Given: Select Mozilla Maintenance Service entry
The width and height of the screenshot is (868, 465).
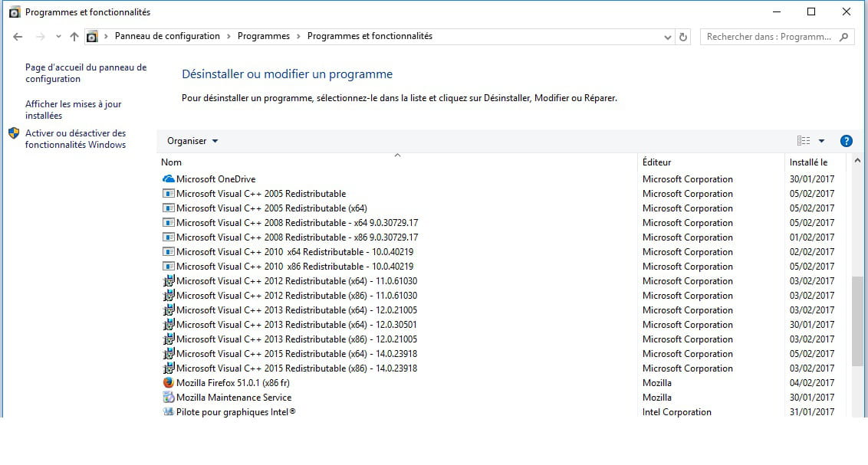Looking at the screenshot, I should click(501, 398).
